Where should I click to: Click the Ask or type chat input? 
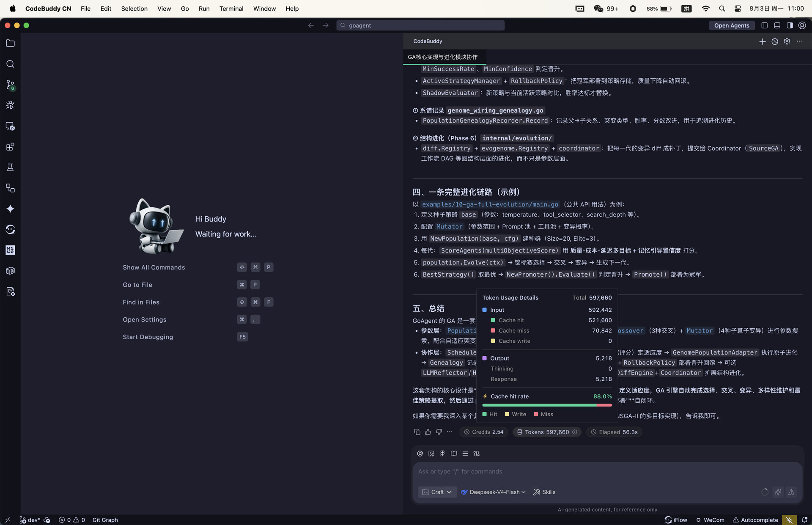pos(607,471)
